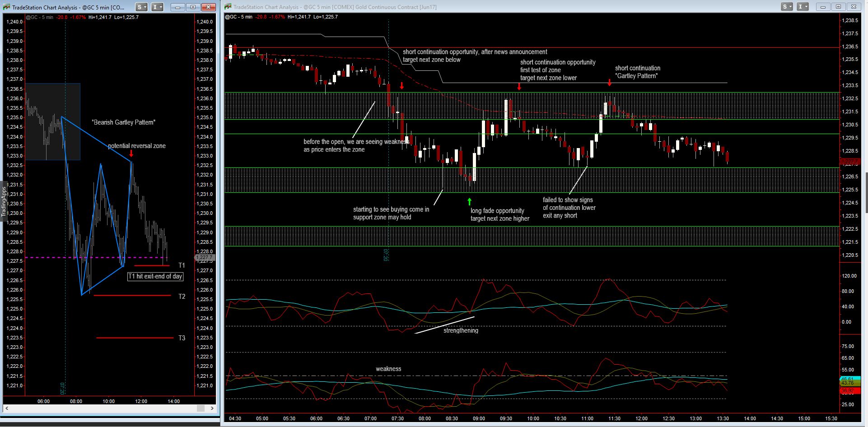Select the boxed "T1 hit exit-end of day" note
Viewport: 868px width, 427px height.
click(x=155, y=276)
